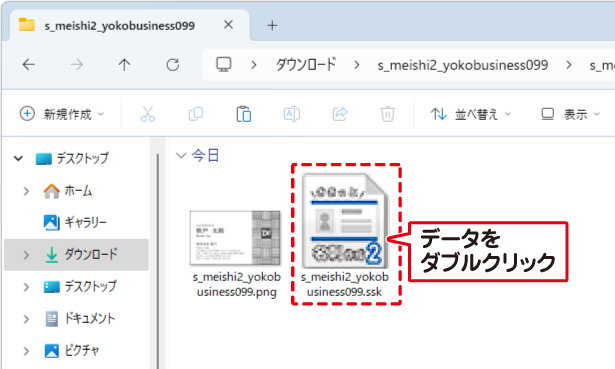
Task: Click the Rename icon in the toolbar
Action: pyautogui.click(x=291, y=114)
